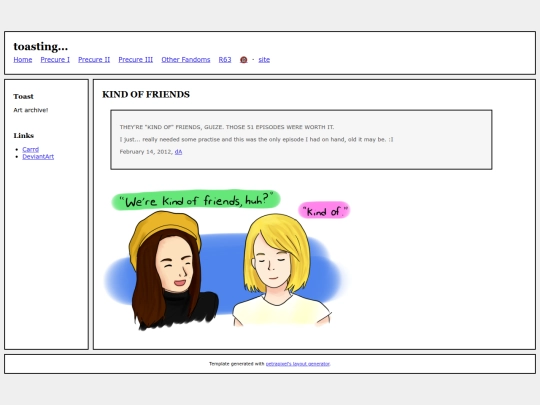Click the 'I just... really needed some practise' line
This screenshot has width=540, height=405.
(x=257, y=139)
